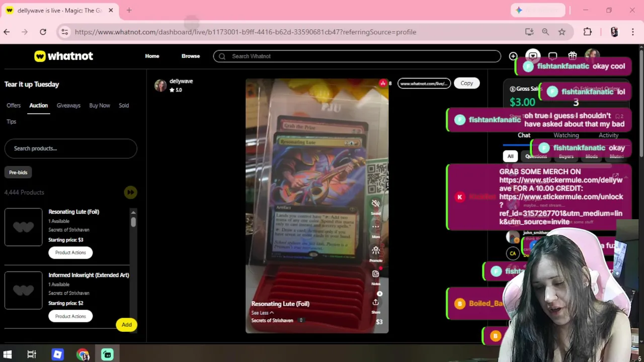The width and height of the screenshot is (644, 362).
Task: Open the profile avatar in header
Action: tap(592, 56)
